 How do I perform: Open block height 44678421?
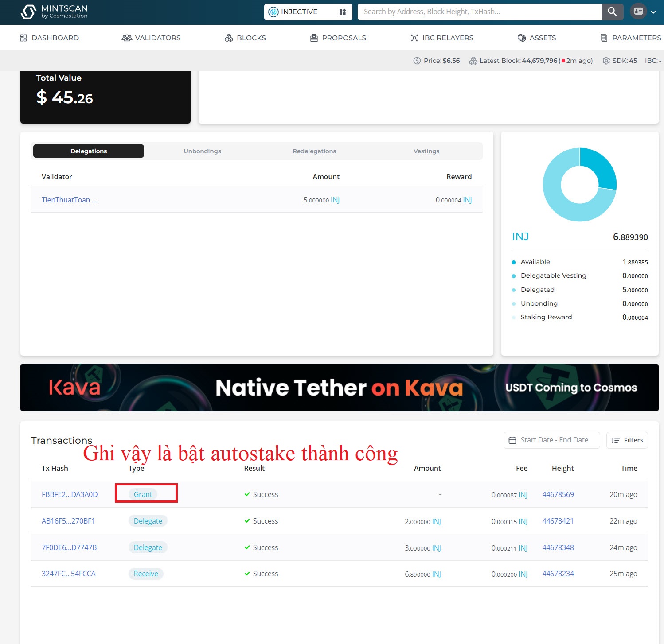point(558,521)
